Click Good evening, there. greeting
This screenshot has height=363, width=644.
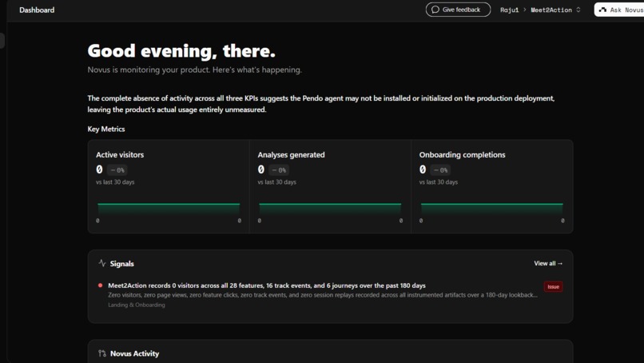click(181, 51)
